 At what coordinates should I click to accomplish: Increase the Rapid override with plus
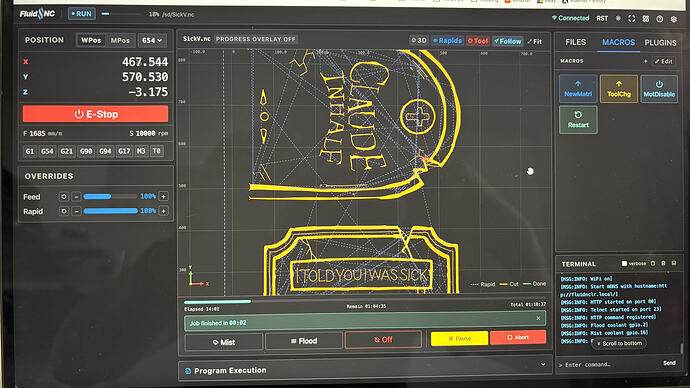pos(163,211)
